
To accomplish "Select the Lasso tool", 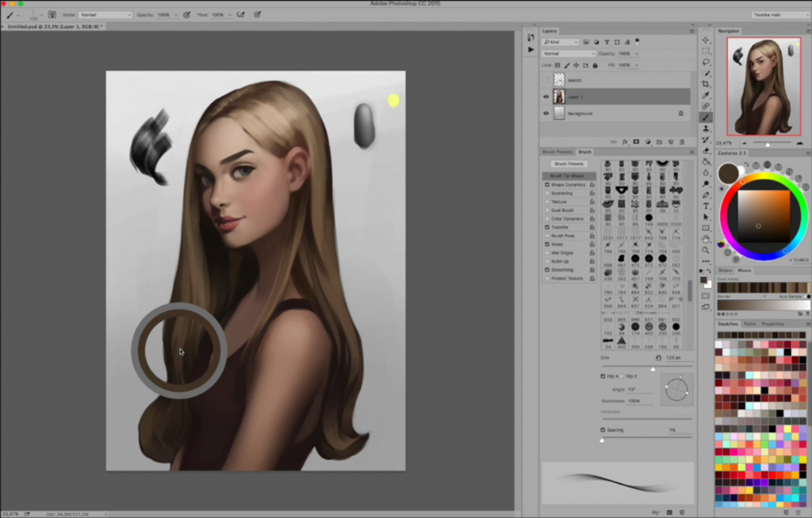I will 706,62.
